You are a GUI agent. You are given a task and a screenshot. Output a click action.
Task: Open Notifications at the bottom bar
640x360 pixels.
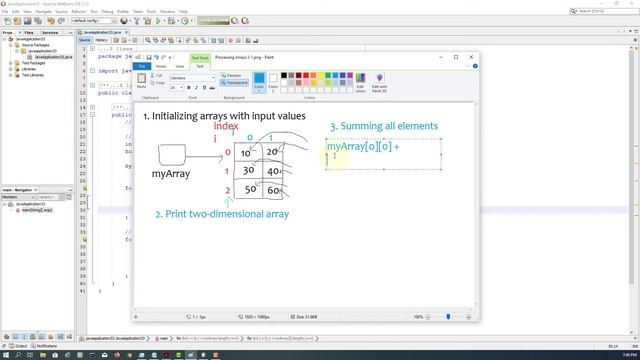tap(44, 346)
